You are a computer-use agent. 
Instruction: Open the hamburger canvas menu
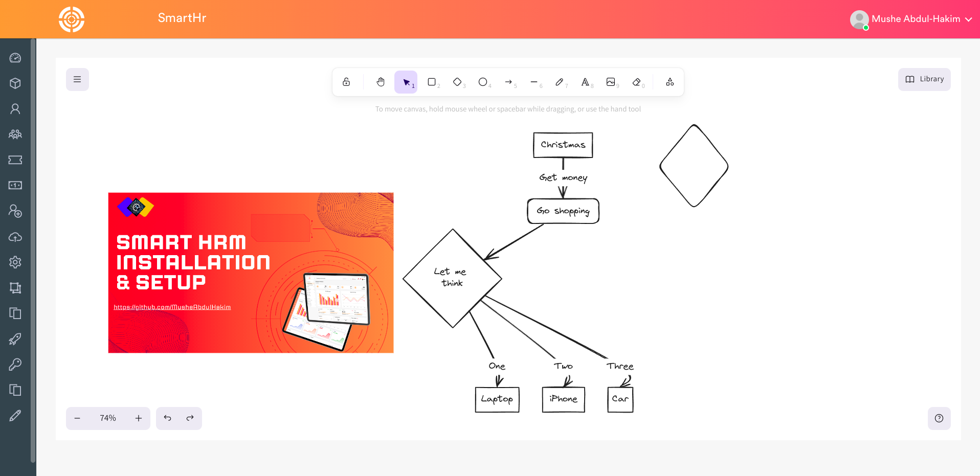(x=77, y=79)
